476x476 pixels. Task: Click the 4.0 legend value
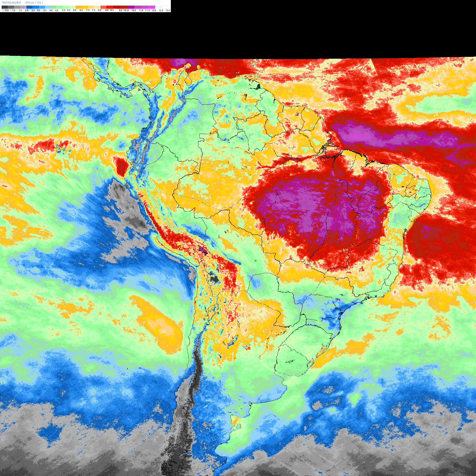point(51,10)
